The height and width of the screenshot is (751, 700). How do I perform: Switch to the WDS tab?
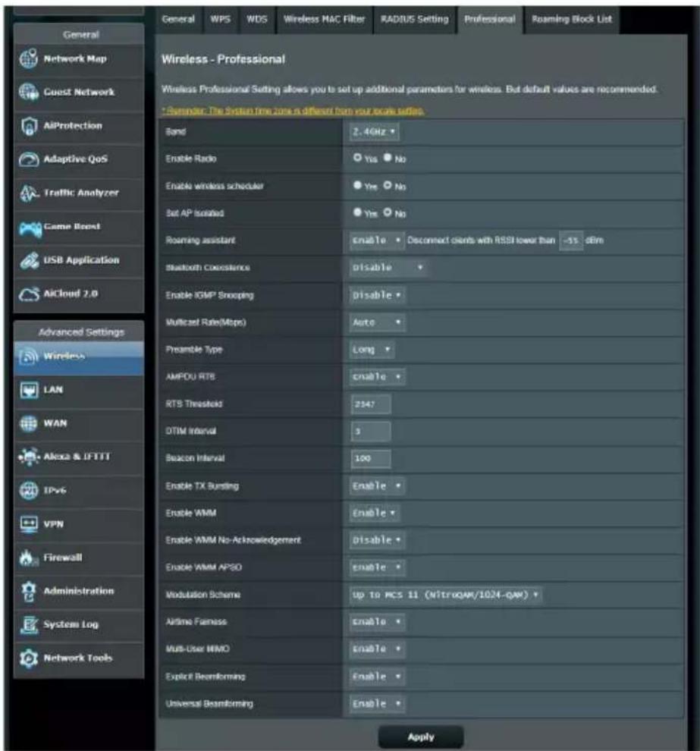(x=257, y=20)
